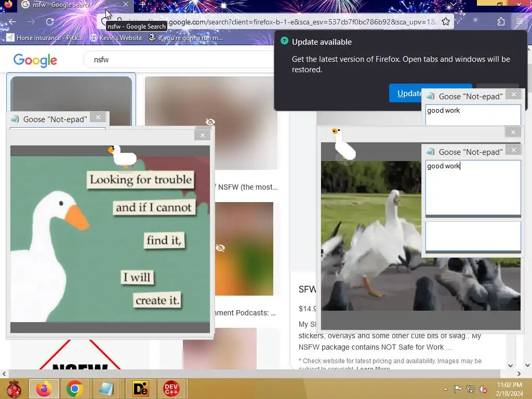532x399 pixels.
Task: Open the Firefox hamburger menu
Action: 520,22
